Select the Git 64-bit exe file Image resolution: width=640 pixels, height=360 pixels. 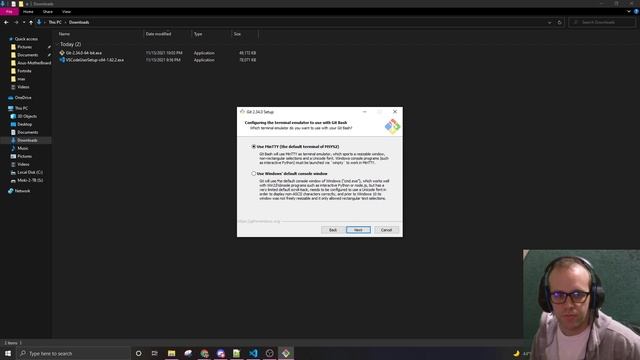click(x=84, y=53)
